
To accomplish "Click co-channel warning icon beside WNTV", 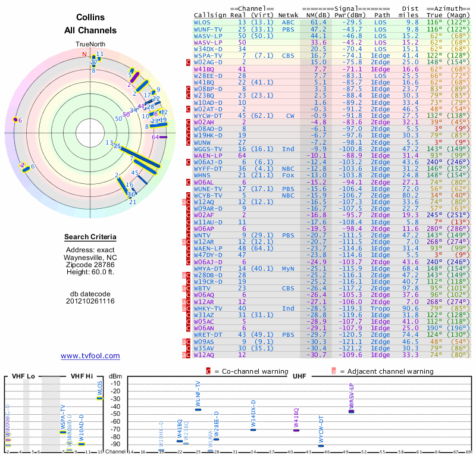I will [188, 235].
